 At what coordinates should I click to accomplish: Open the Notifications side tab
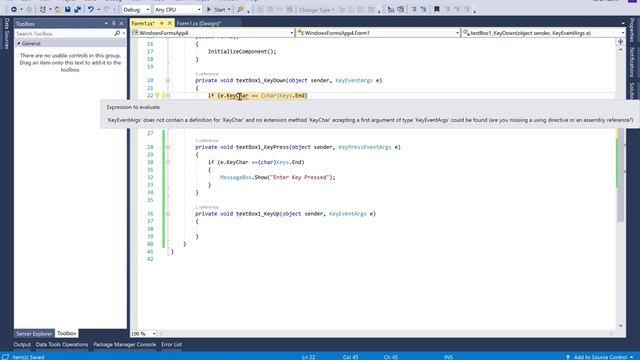(x=632, y=62)
